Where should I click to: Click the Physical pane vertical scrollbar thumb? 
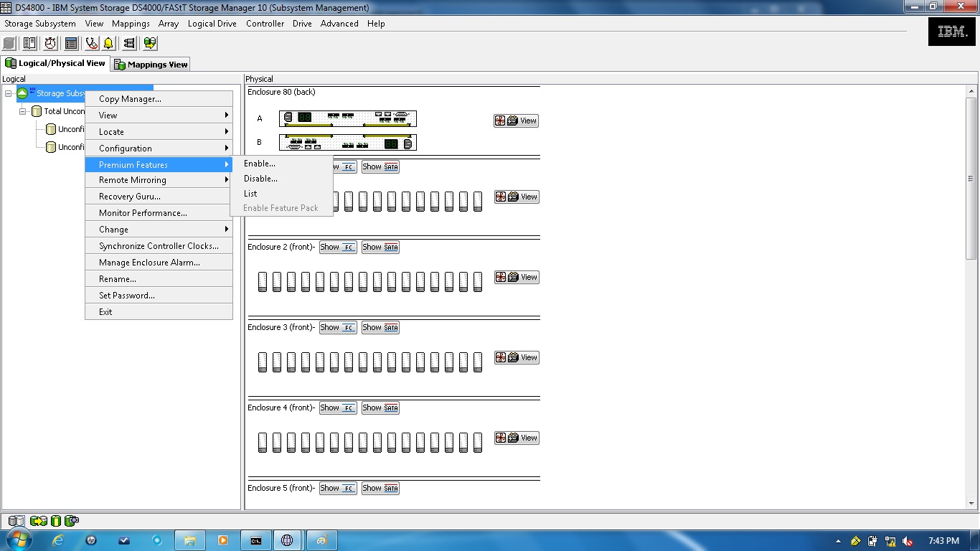[x=971, y=179]
